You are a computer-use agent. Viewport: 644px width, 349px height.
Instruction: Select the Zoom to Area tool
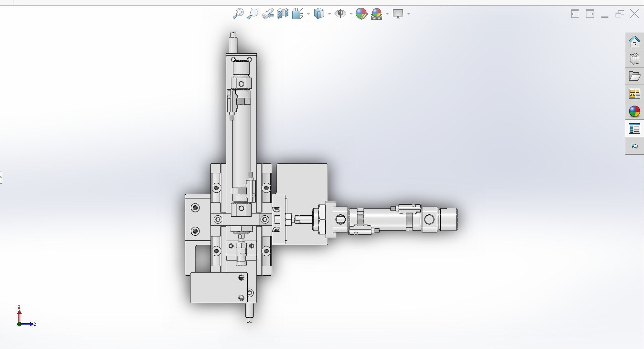253,14
